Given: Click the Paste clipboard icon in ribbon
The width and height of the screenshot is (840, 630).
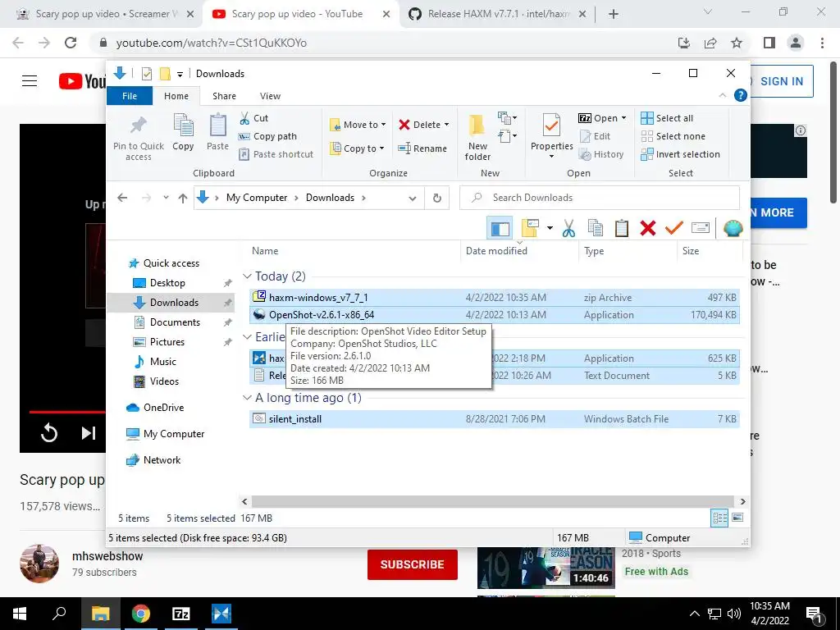Looking at the screenshot, I should click(217, 126).
